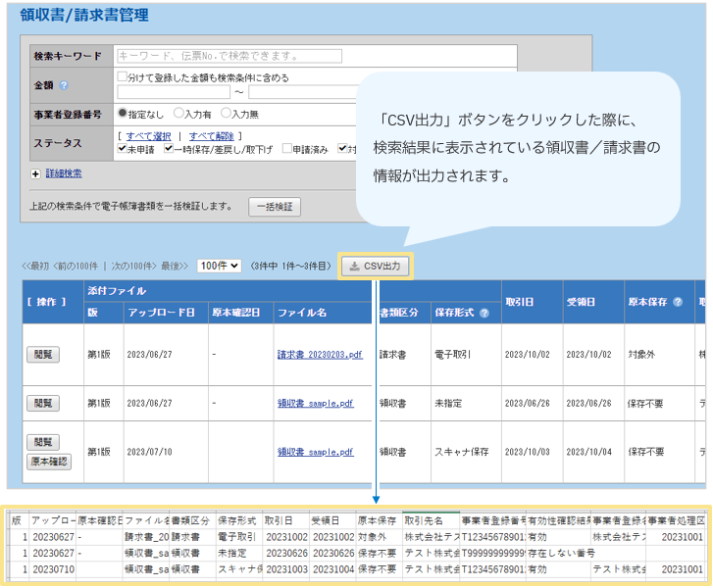The width and height of the screenshot is (713, 588).
Task: Check the 申請済み status checkbox
Action: point(285,149)
